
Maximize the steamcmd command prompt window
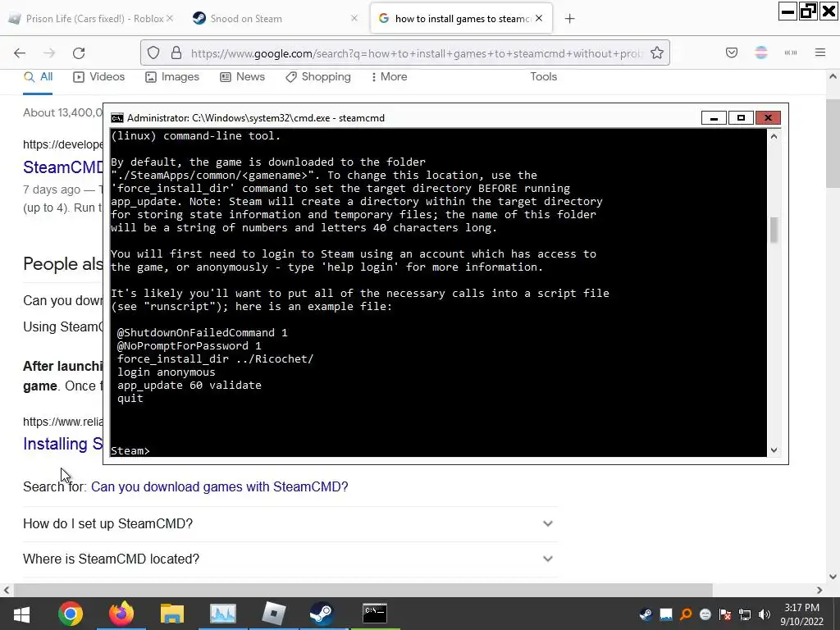pyautogui.click(x=741, y=118)
